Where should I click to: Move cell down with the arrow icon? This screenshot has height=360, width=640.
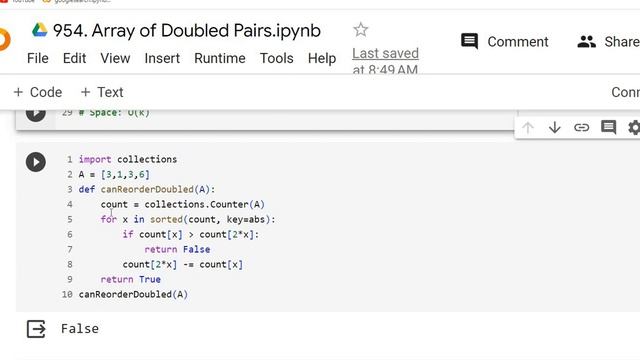pyautogui.click(x=555, y=128)
